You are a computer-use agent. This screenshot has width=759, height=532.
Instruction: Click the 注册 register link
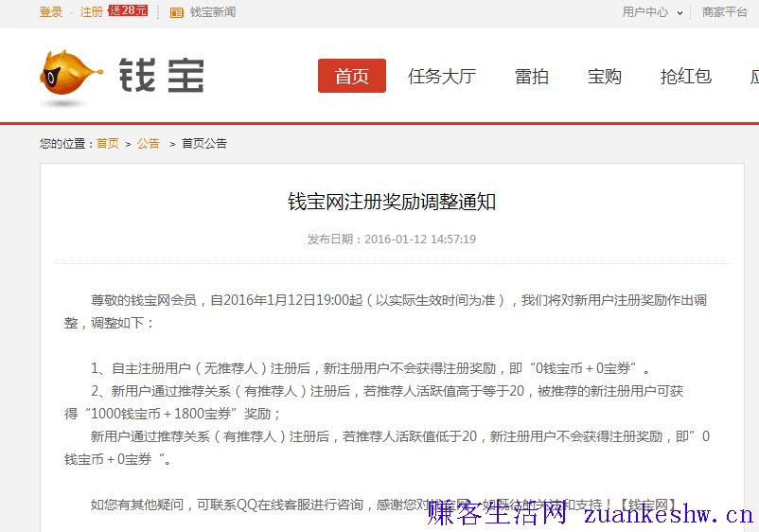(x=91, y=11)
